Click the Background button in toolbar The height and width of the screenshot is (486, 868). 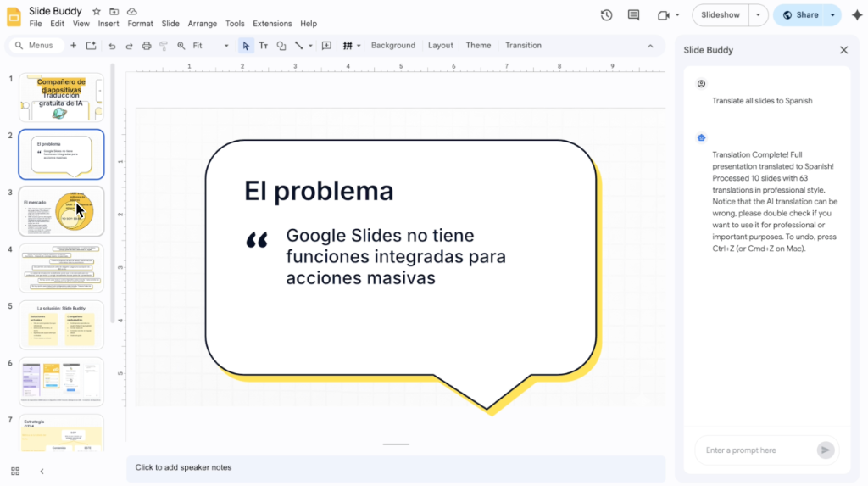coord(392,46)
